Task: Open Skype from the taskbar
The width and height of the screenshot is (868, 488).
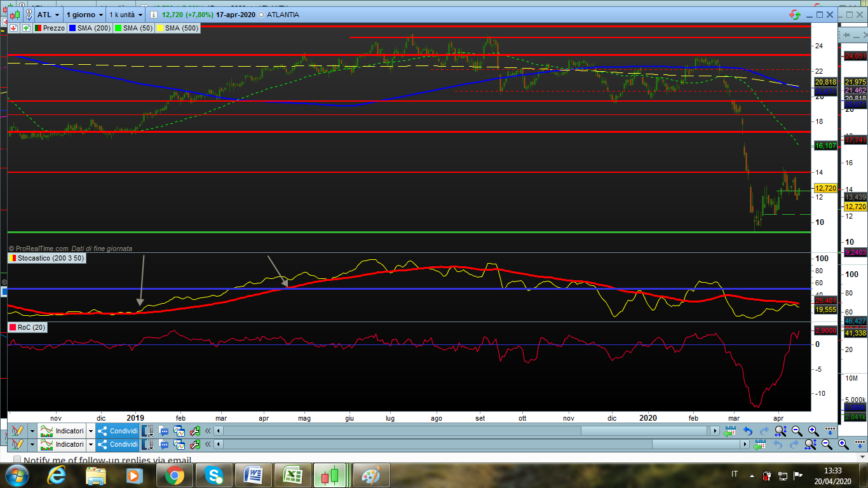Action: click(x=214, y=475)
